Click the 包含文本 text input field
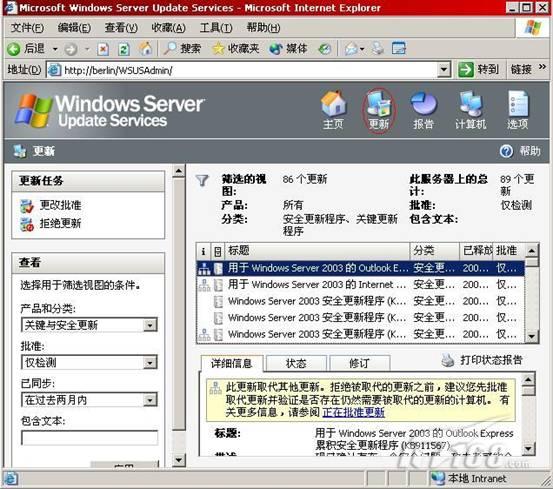553x489 pixels. point(90,438)
